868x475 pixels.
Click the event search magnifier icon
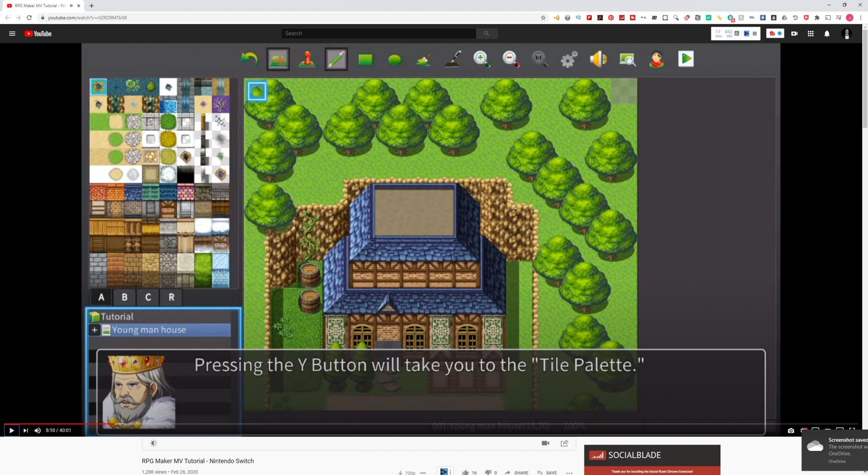[x=627, y=59]
